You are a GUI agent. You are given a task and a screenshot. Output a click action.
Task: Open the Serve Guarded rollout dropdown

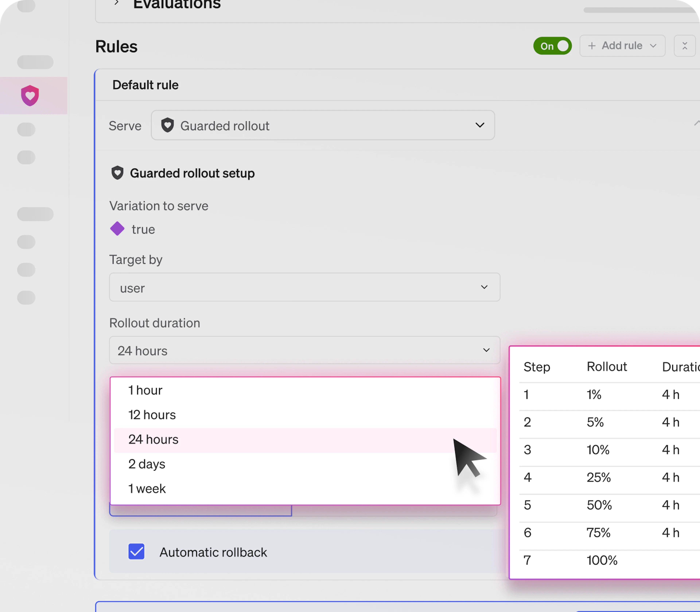point(323,125)
